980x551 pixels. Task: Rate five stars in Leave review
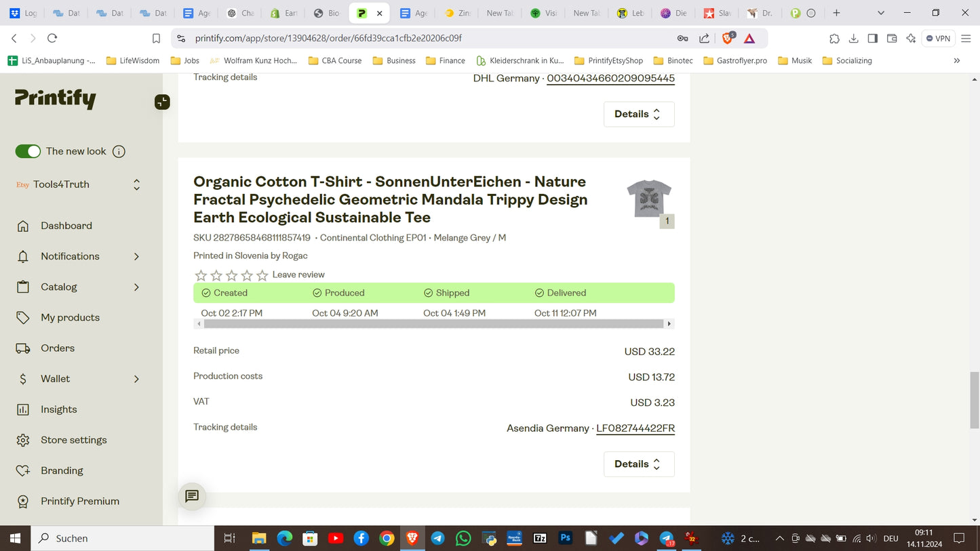[262, 275]
